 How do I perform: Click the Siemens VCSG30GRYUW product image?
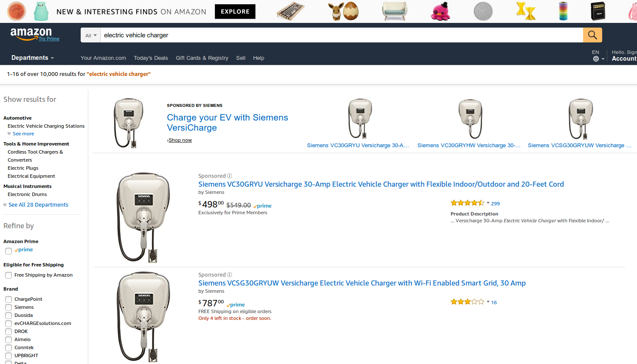143,316
